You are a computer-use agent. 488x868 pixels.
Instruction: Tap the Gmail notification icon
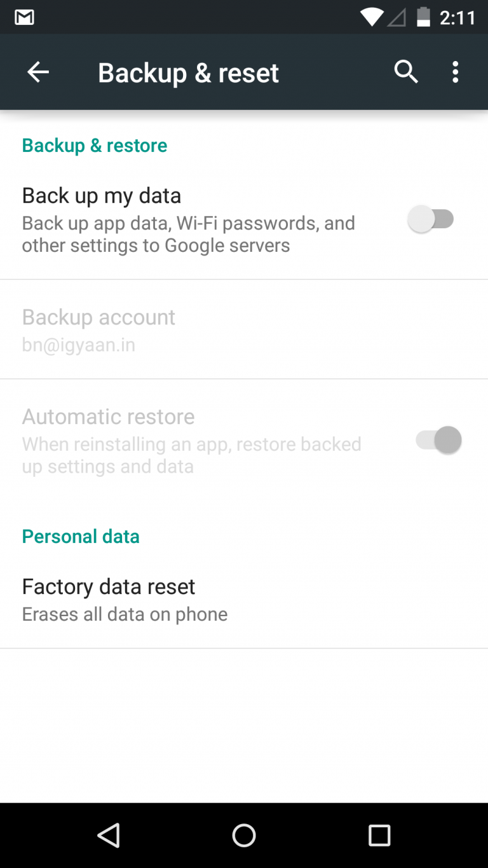25,17
